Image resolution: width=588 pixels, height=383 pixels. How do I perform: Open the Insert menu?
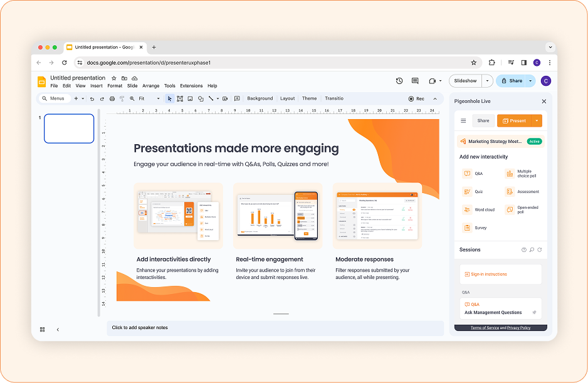point(97,86)
